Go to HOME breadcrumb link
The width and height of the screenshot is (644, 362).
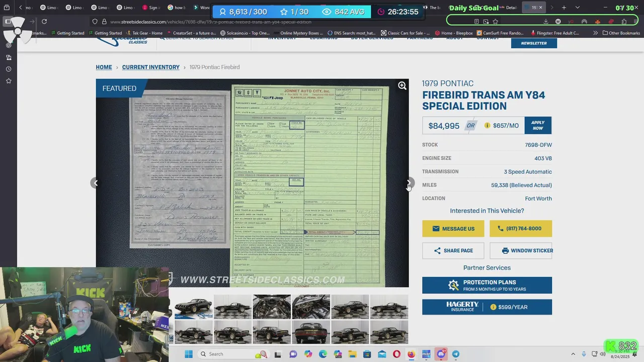[104, 67]
